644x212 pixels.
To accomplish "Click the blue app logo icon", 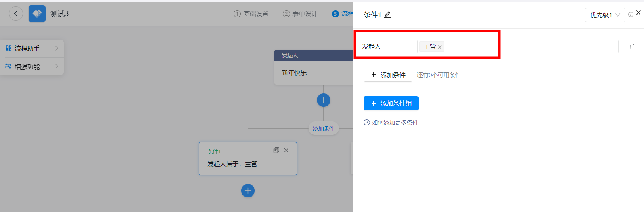I will (x=37, y=14).
